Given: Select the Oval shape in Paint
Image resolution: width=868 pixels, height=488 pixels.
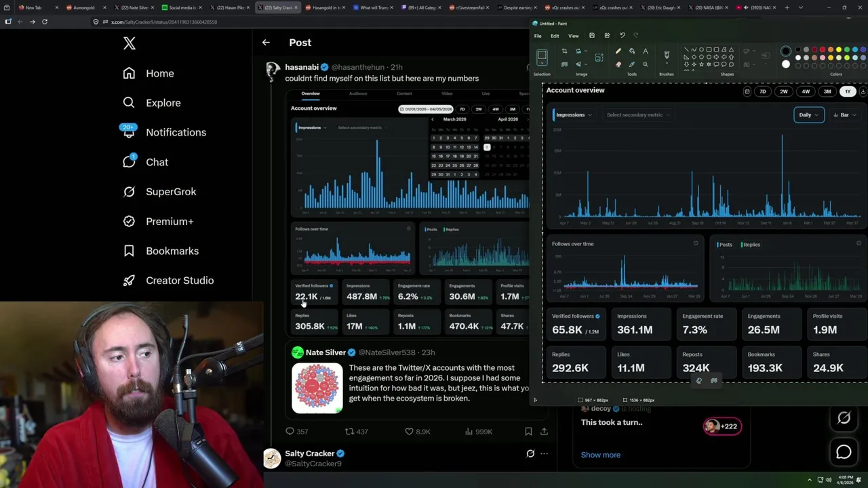Looking at the screenshot, I should (x=701, y=49).
